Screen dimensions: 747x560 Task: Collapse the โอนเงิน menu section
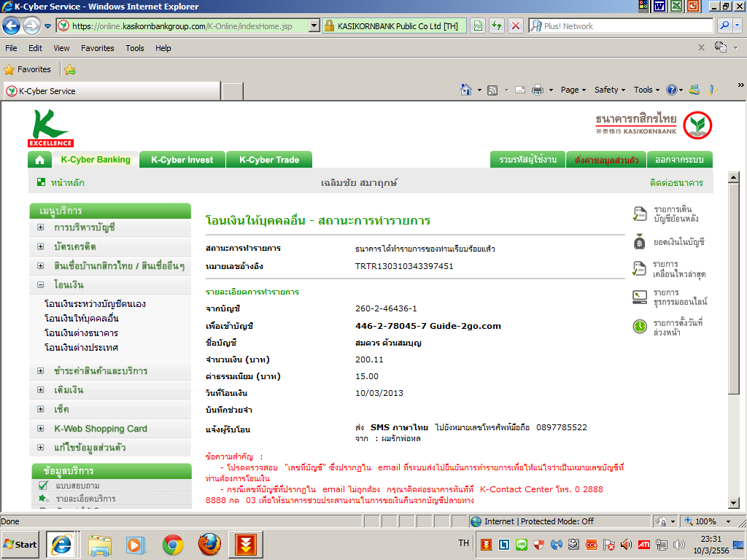click(41, 285)
